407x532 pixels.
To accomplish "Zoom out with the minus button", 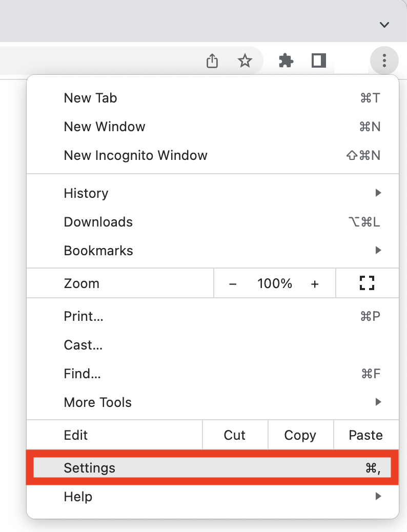I will pos(233,283).
